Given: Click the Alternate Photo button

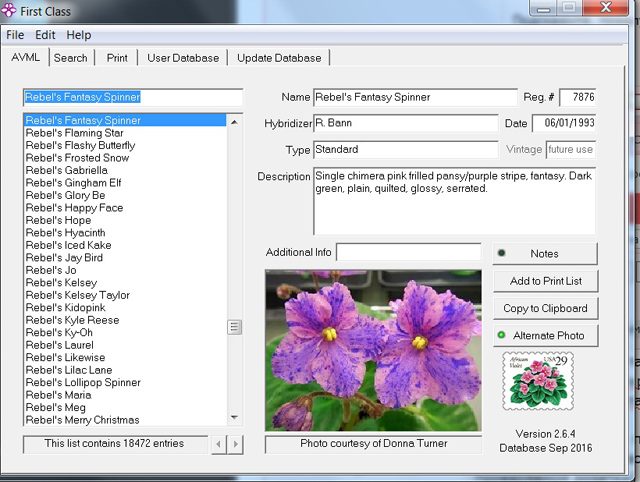Looking at the screenshot, I should click(546, 335).
